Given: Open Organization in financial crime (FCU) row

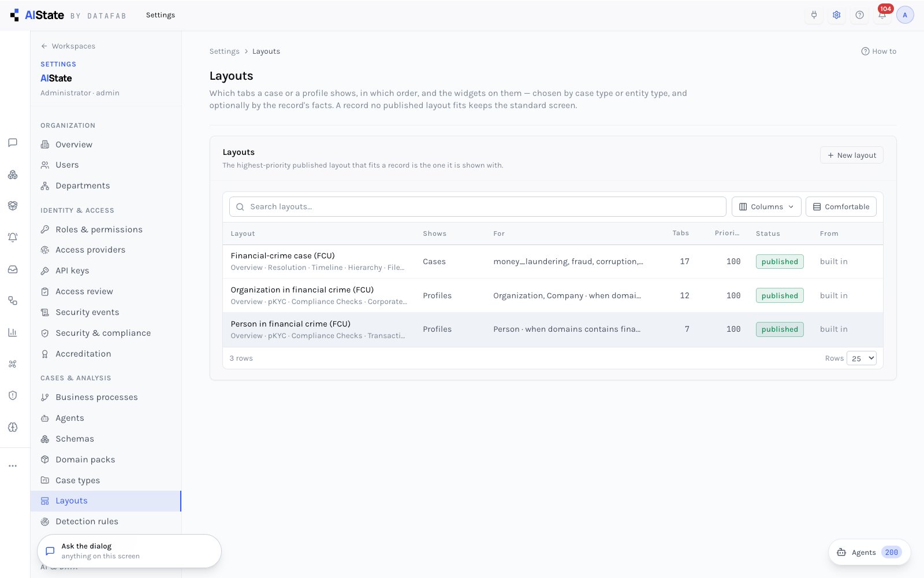Looking at the screenshot, I should point(553,295).
